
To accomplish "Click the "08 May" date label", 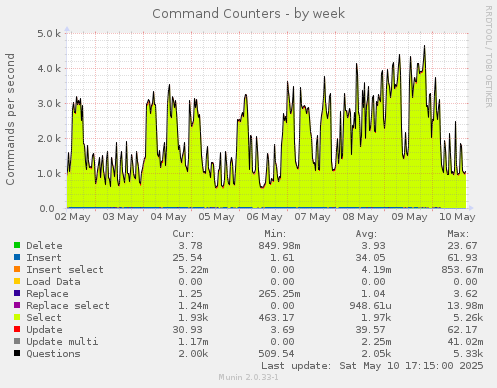I will tap(360, 217).
